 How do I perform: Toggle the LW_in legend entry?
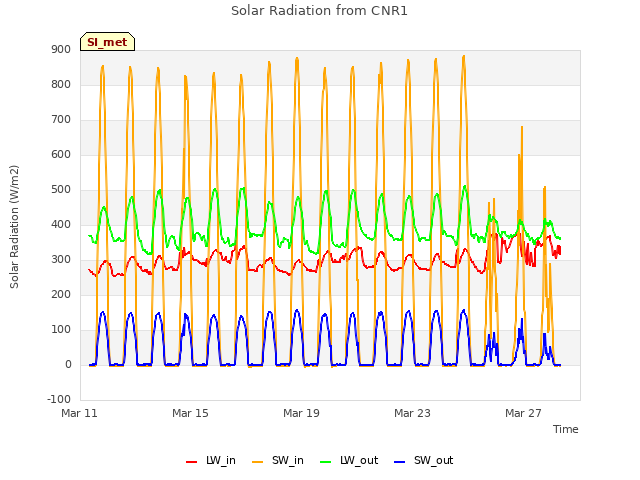211,461
